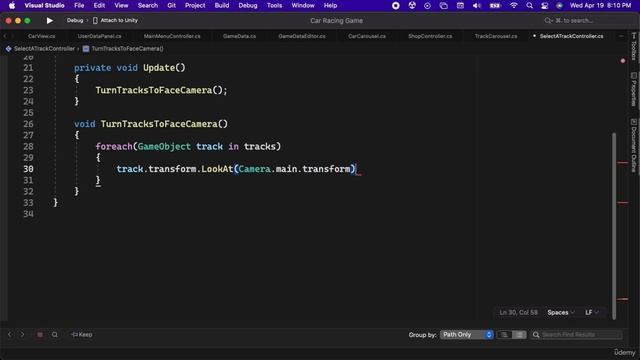Switch to the GameDataEditor.cs tab

302,36
